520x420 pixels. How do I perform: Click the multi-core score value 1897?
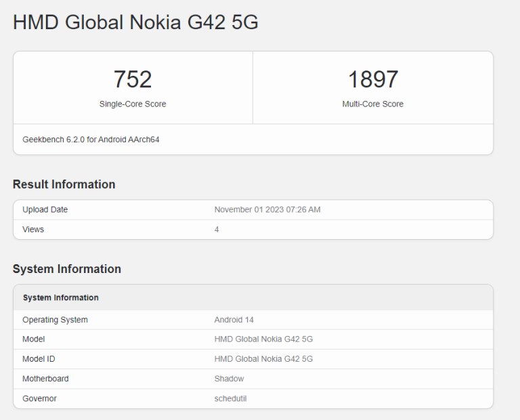click(x=373, y=79)
